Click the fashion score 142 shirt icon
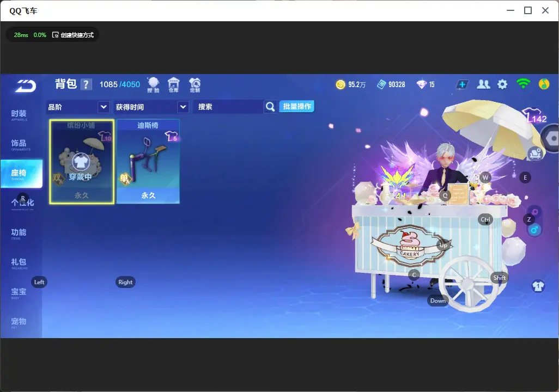The height and width of the screenshot is (392, 559). coord(534,115)
